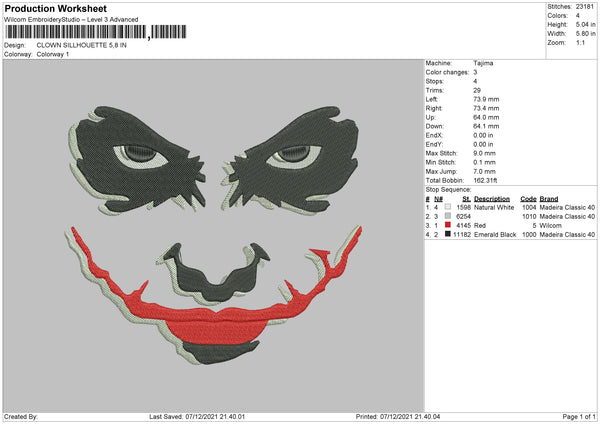Click the Colors value 4
Screen dimensions: 600x424
[577, 16]
